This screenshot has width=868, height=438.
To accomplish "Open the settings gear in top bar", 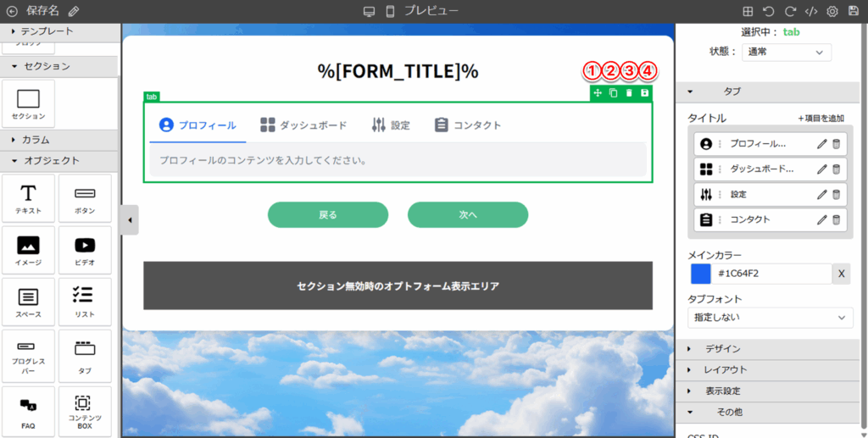I will coord(832,12).
